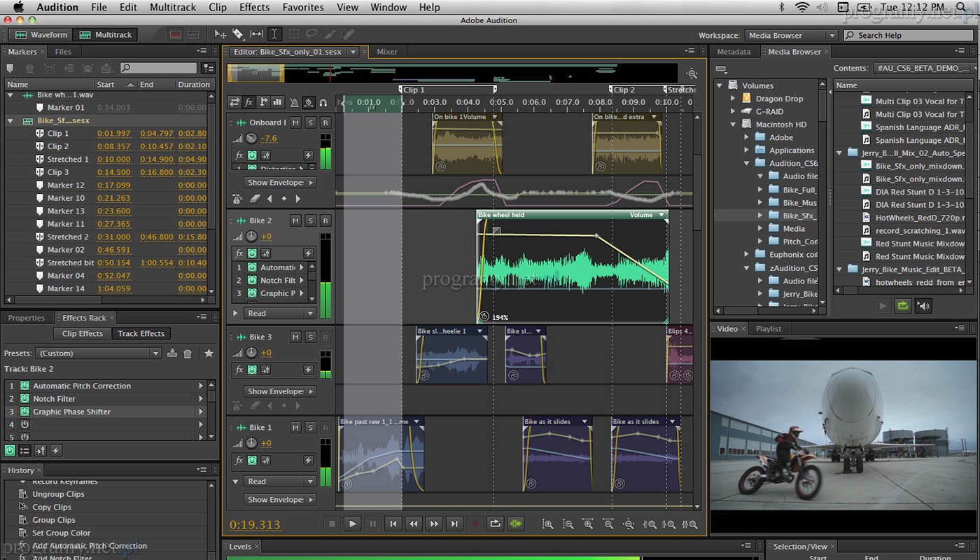Click the Onboard track volume knob
980x560 pixels.
[251, 139]
